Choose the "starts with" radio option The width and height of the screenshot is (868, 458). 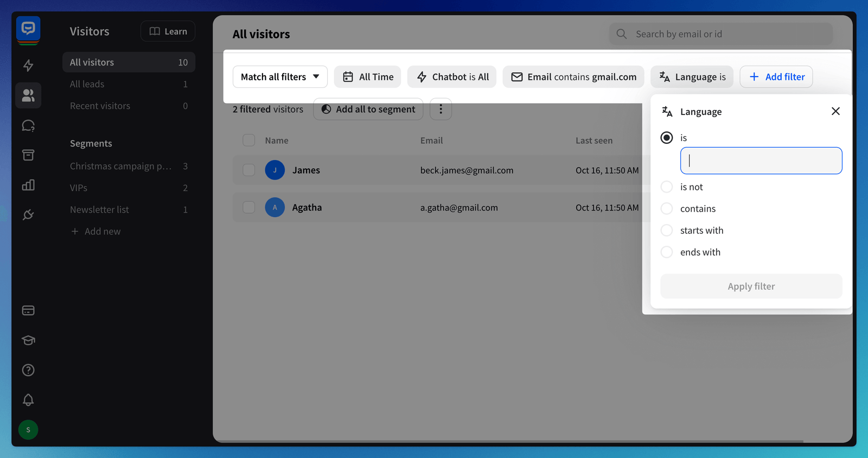coord(667,231)
